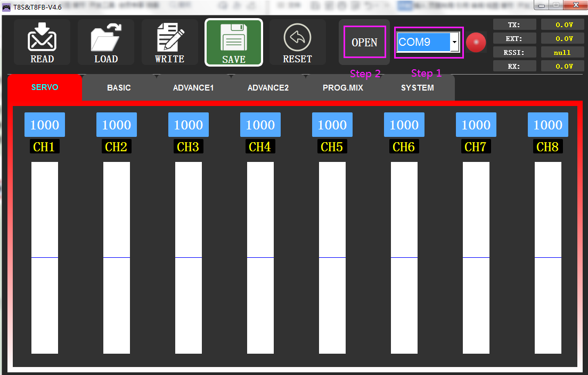Click the T8S&T8FB app icon in title bar
588x375 pixels.
point(6,7)
